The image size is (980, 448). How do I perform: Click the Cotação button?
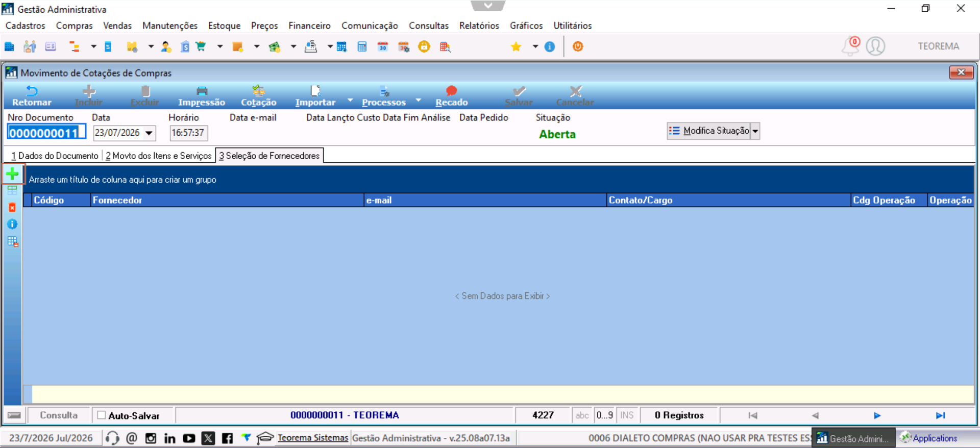(259, 96)
